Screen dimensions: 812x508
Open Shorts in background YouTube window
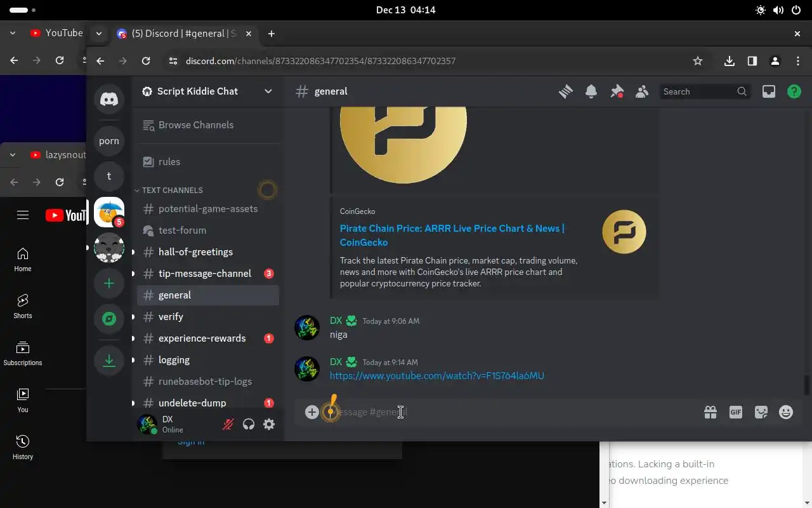tap(23, 306)
